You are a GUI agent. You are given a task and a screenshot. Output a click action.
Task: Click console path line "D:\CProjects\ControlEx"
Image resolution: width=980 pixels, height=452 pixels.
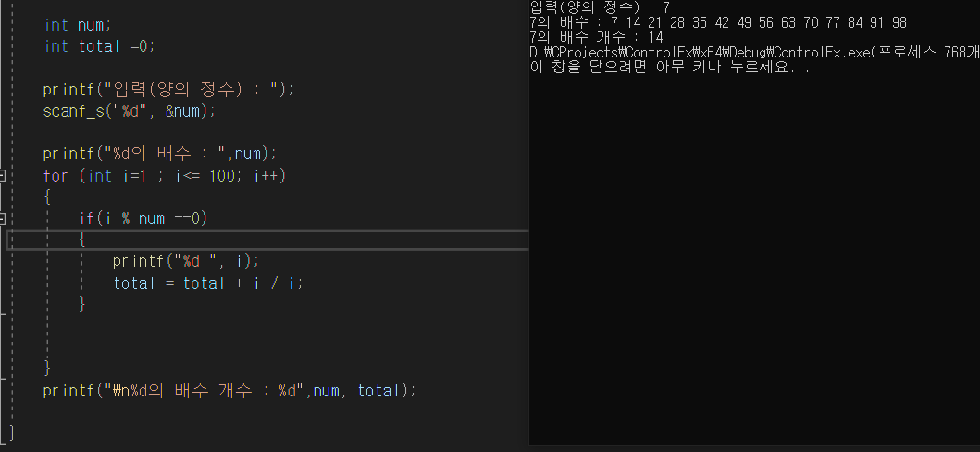pyautogui.click(x=754, y=53)
